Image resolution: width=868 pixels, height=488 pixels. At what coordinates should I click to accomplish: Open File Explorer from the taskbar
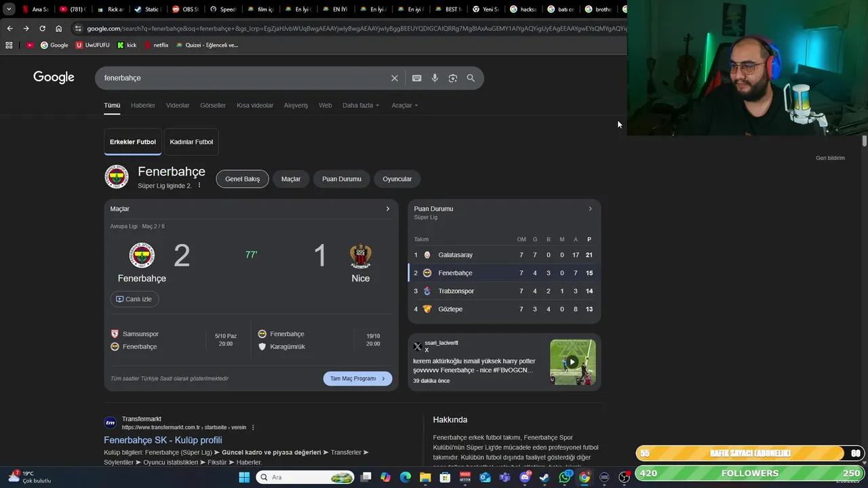pyautogui.click(x=425, y=477)
